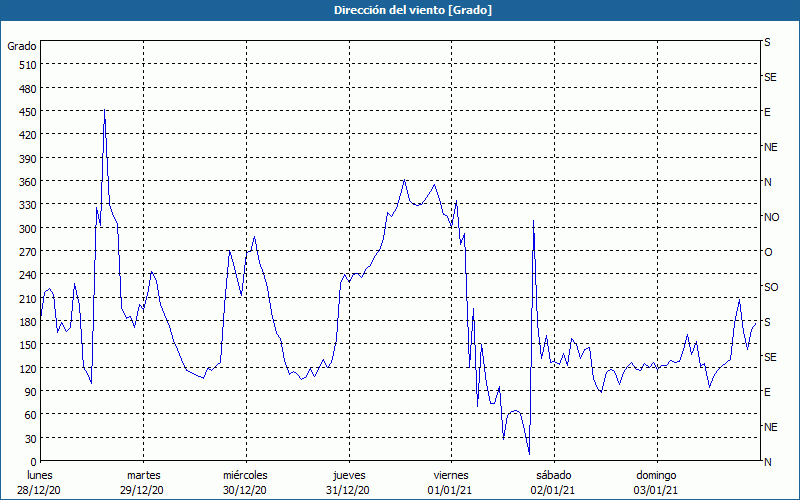Click the "domingo" day label
Screen dimensions: 800x500
click(x=656, y=475)
